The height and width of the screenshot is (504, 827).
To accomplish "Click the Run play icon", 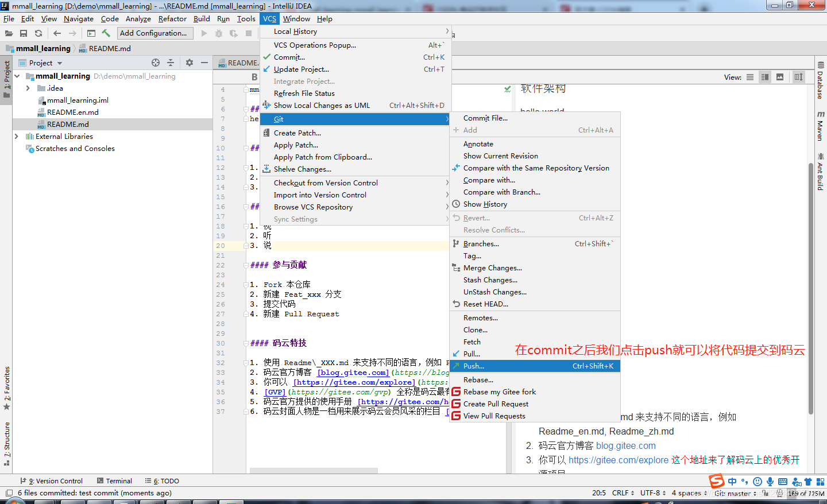I will point(204,33).
